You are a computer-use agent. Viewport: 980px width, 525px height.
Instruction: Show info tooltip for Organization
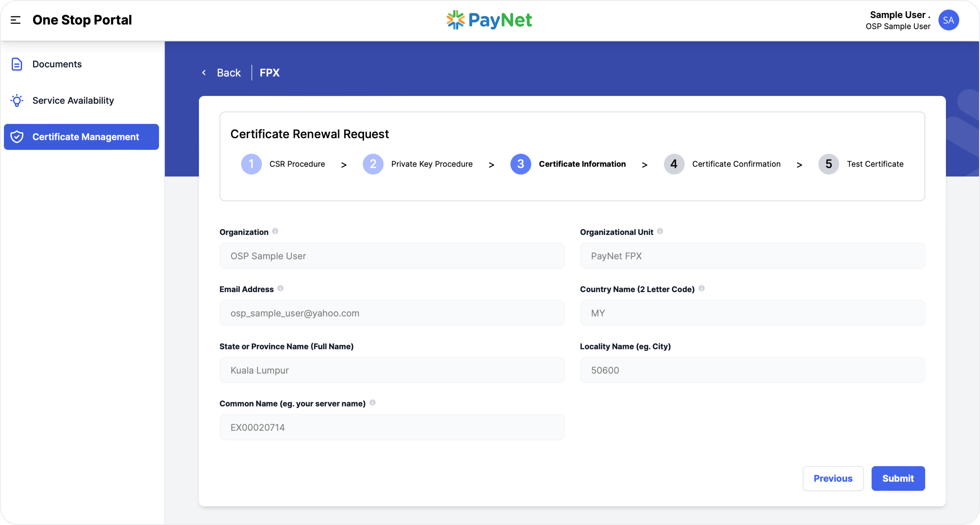(x=275, y=231)
